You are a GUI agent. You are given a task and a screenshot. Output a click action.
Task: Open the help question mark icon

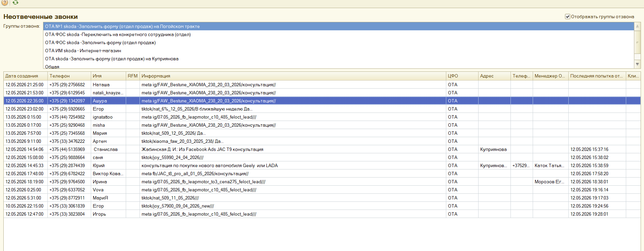pos(4,3)
